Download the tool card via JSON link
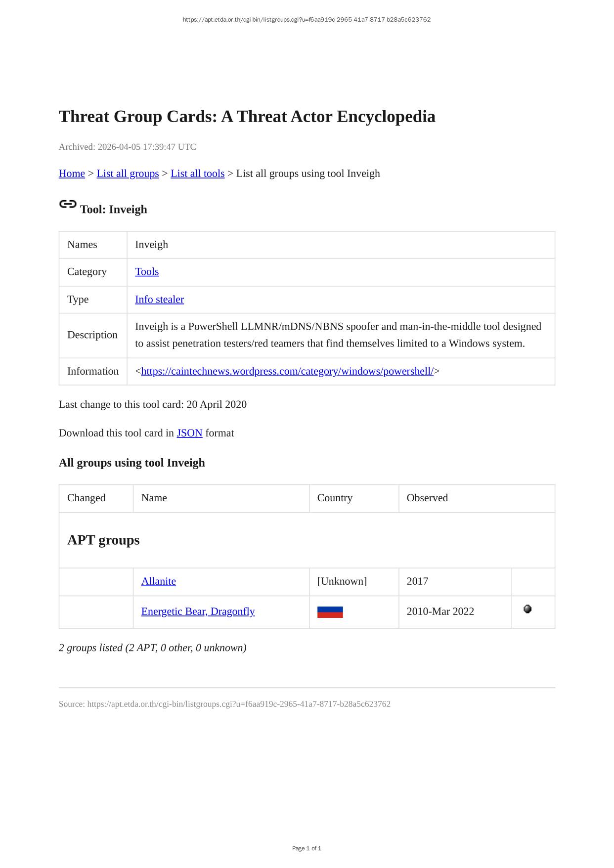Image resolution: width=614 pixels, height=868 pixels. point(189,433)
